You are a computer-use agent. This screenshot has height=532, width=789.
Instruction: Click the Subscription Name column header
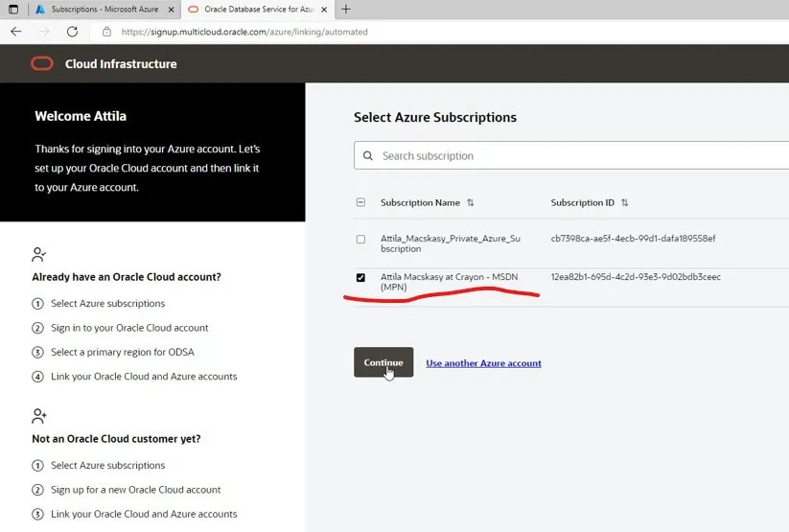click(420, 202)
